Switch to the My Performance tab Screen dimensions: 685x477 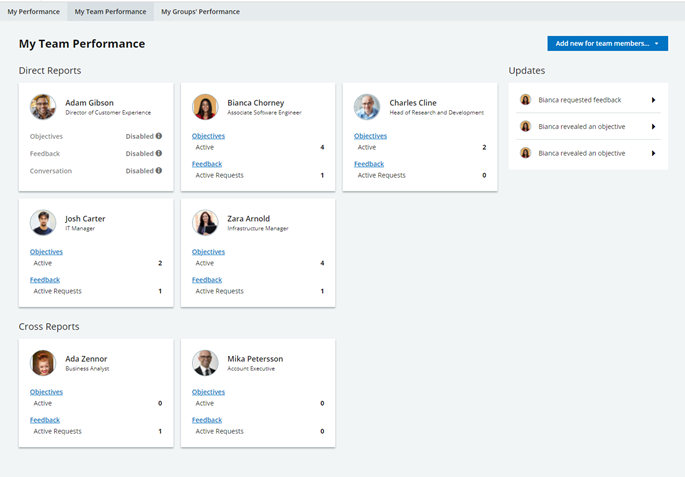pyautogui.click(x=33, y=12)
